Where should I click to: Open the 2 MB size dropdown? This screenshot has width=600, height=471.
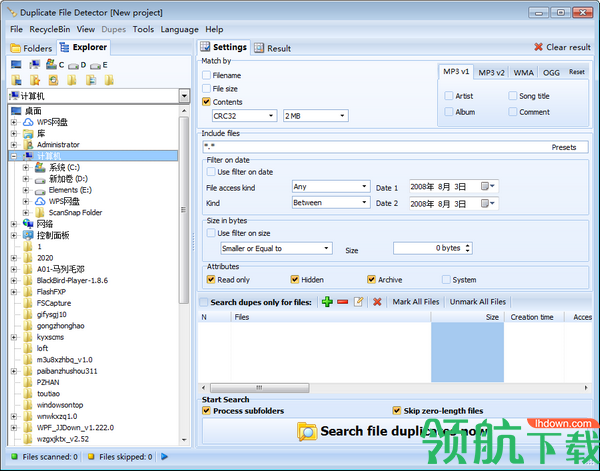pyautogui.click(x=316, y=116)
